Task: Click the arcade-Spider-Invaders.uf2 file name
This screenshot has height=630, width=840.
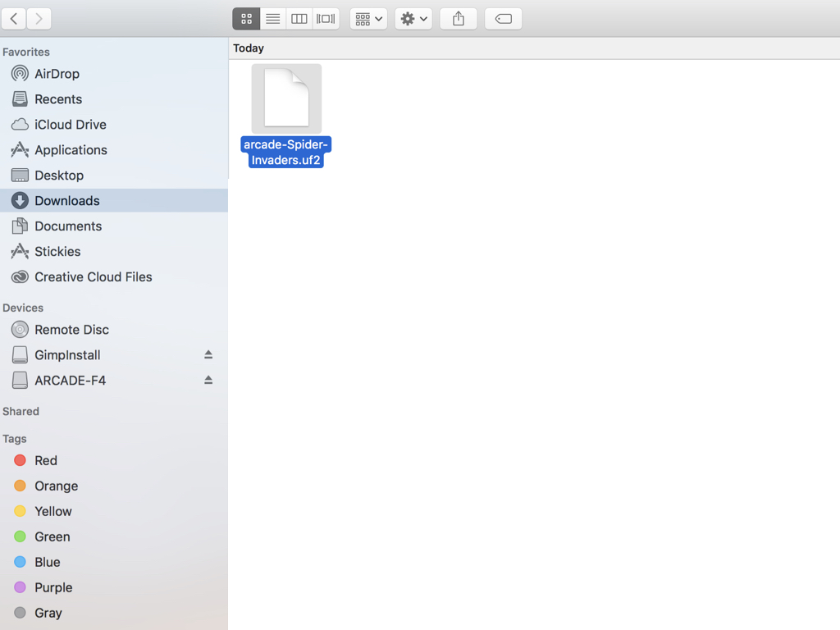Action: click(x=286, y=152)
